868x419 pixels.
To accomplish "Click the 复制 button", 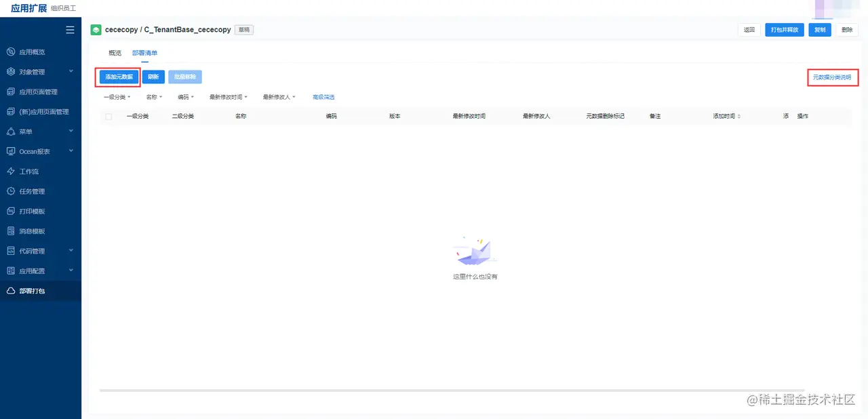I will (820, 30).
